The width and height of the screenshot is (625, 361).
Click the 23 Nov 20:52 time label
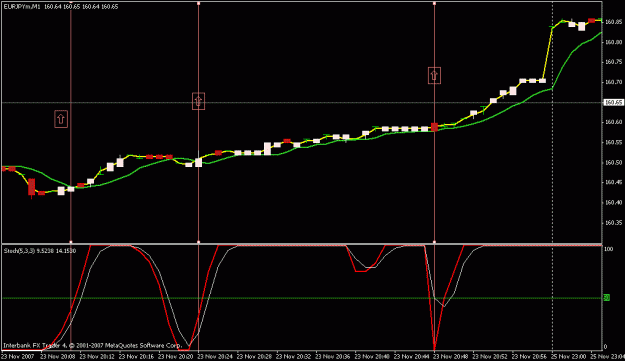490,356
